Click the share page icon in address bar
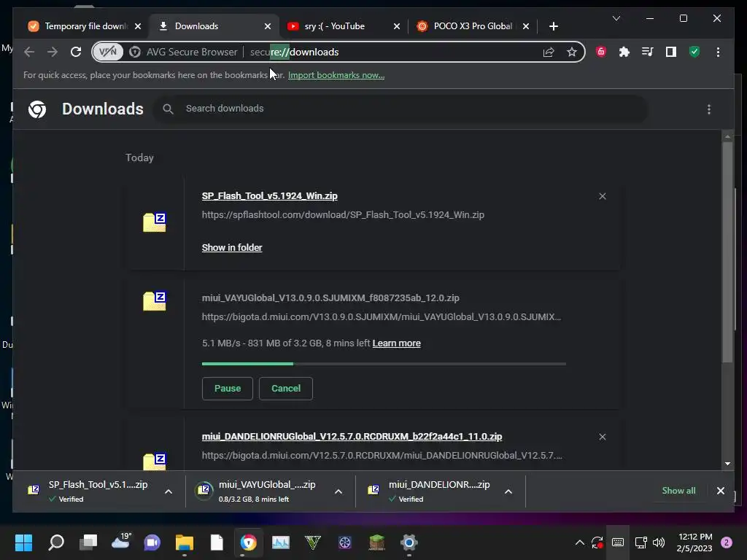Viewport: 747px width, 560px height. click(x=549, y=52)
